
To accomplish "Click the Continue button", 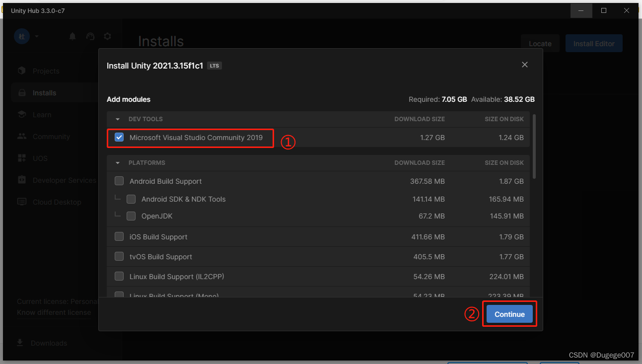I will 509,314.
